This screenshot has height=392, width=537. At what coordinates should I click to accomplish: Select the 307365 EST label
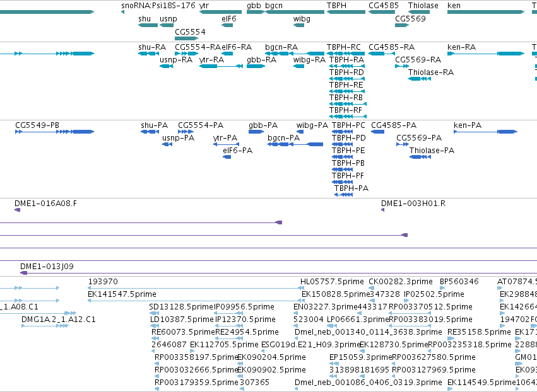254,383
